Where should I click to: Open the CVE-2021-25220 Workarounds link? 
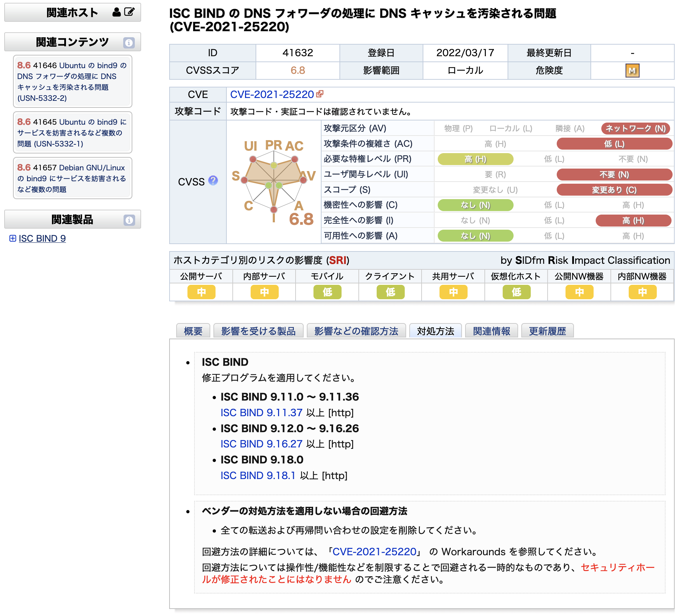coord(374,552)
